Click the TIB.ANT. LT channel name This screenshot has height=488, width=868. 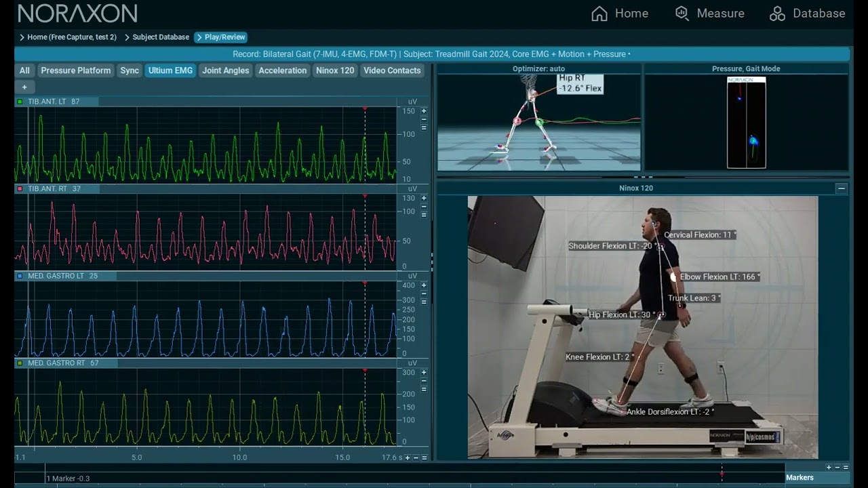[47, 102]
